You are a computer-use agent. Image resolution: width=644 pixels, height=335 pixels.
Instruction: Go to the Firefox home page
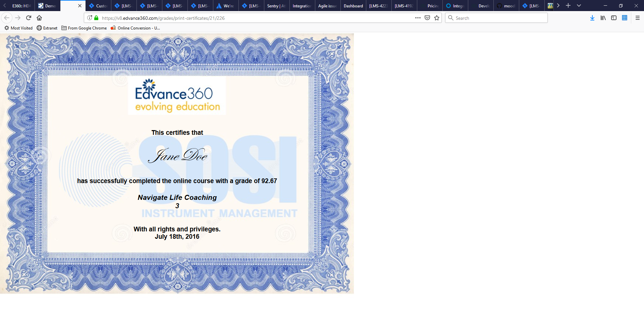(39, 18)
